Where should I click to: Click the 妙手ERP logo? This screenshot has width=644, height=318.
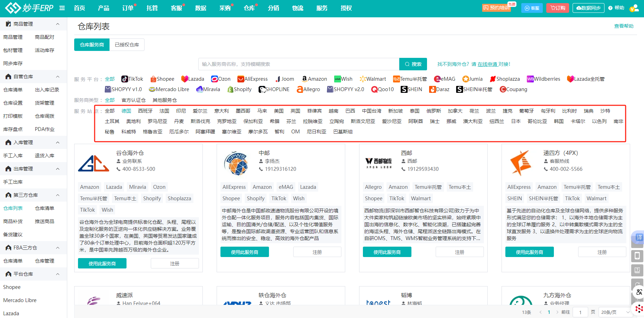pos(29,8)
